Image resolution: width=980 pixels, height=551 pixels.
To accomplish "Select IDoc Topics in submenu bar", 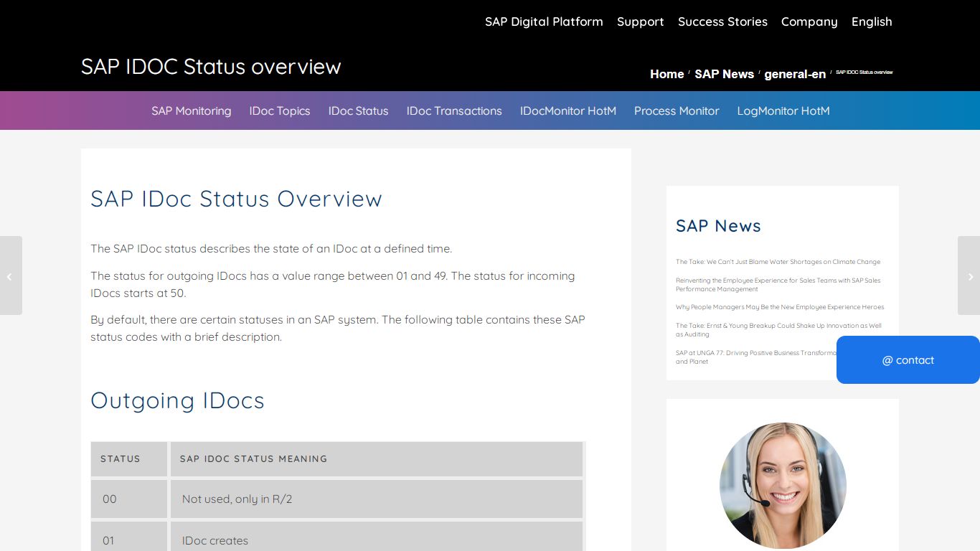I will (280, 110).
